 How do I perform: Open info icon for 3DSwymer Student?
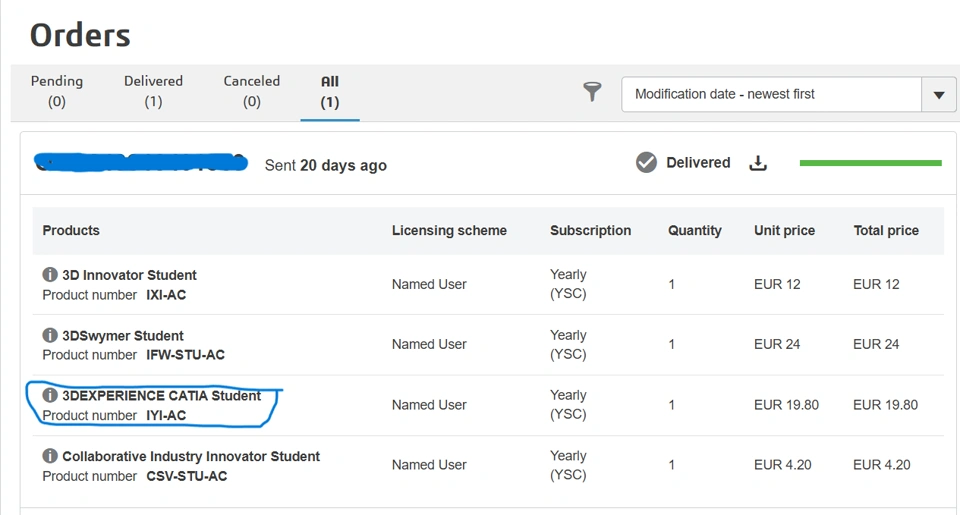[50, 335]
